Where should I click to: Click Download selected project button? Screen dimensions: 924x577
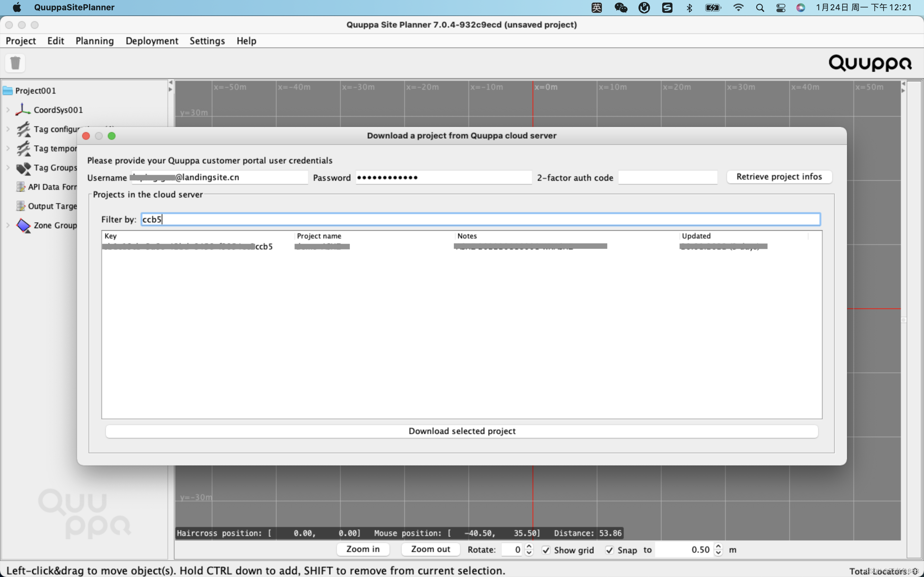tap(462, 431)
